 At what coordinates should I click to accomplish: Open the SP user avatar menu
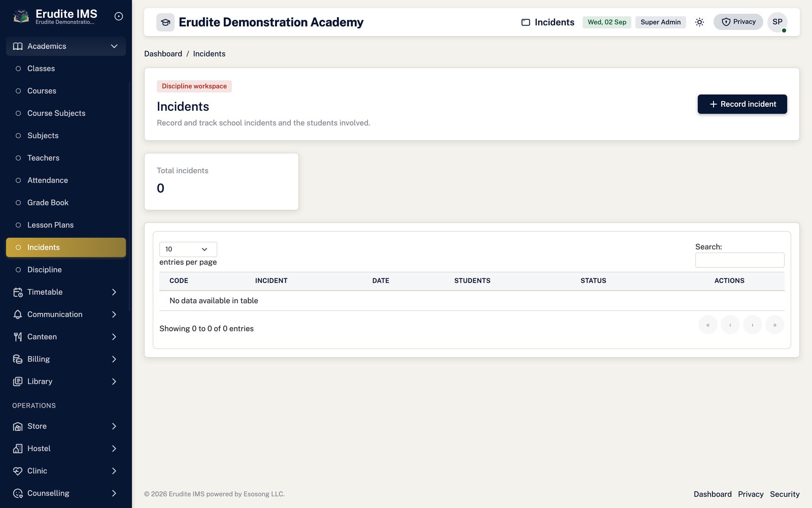pos(777,22)
